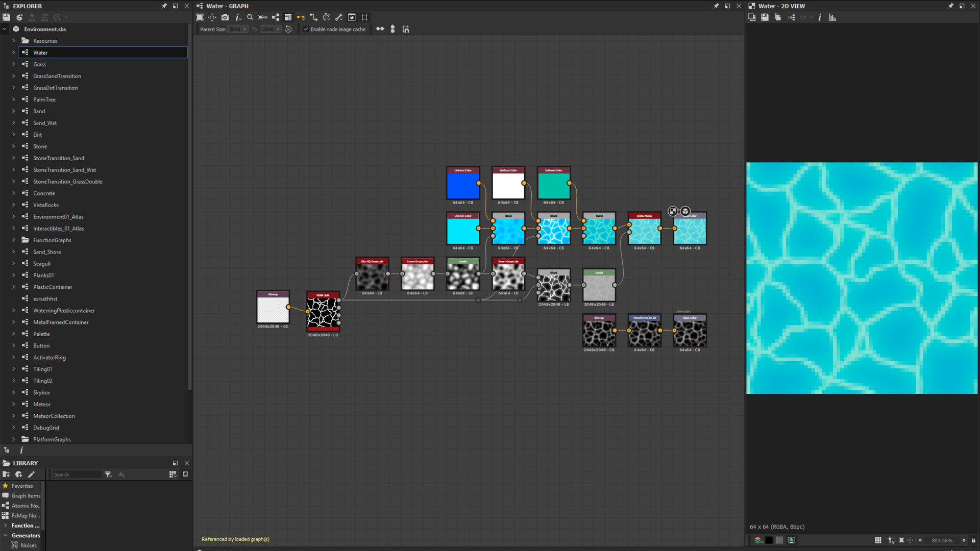Viewport: 980px width, 551px height.
Task: Select the blue Uniform Color node thumbnail
Action: coord(463,186)
